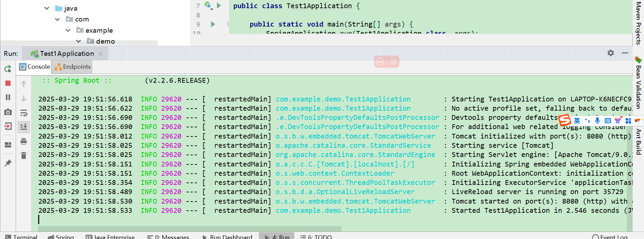644x239 pixels.
Task: Click the OptionalLiveReloadServer log link
Action: 345,192
